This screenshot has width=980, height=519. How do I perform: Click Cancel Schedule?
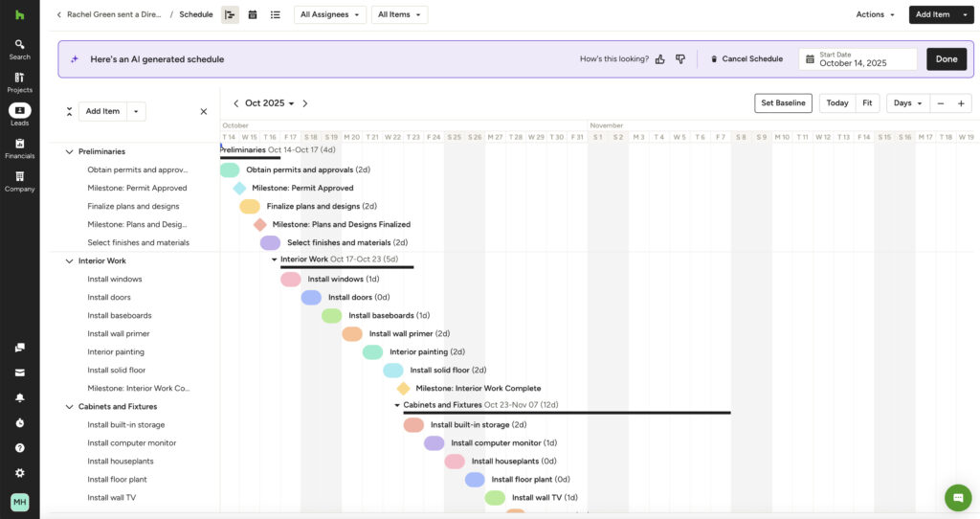pyautogui.click(x=746, y=59)
